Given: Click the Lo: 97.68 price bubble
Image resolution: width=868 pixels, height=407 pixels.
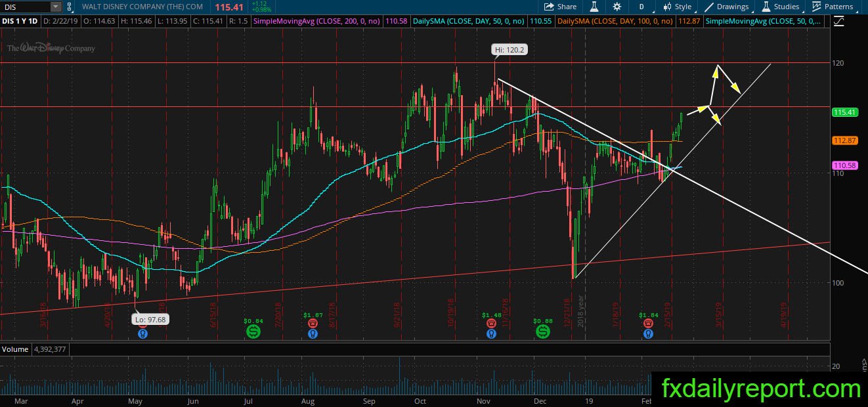Looking at the screenshot, I should pyautogui.click(x=150, y=320).
